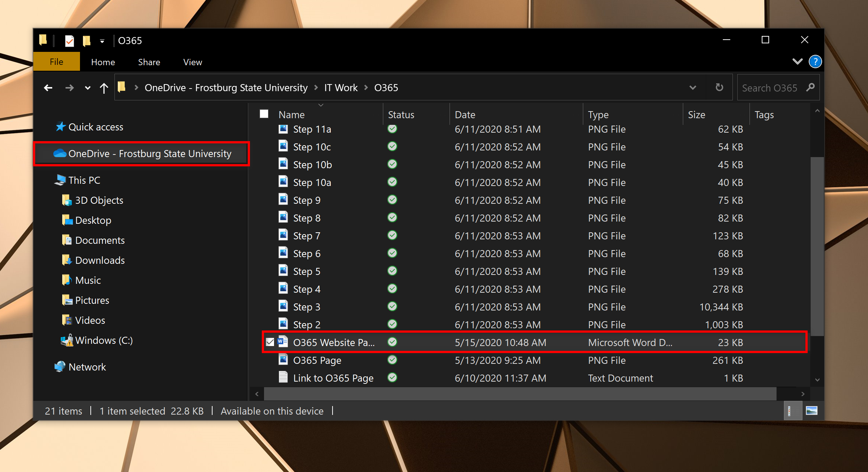Screen dimensions: 868x472
Task: Uncheck the O365 Website Pa... file checkbox
Action: click(270, 342)
